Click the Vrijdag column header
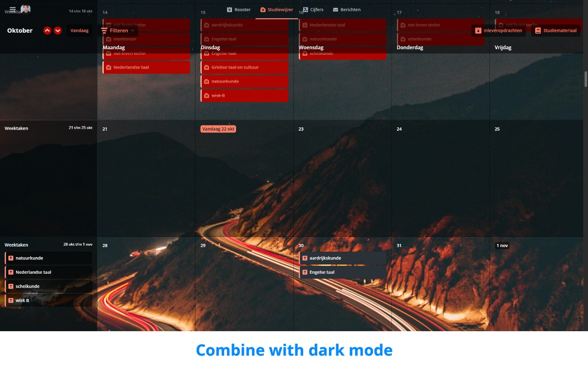This screenshot has width=588, height=368. point(503,47)
